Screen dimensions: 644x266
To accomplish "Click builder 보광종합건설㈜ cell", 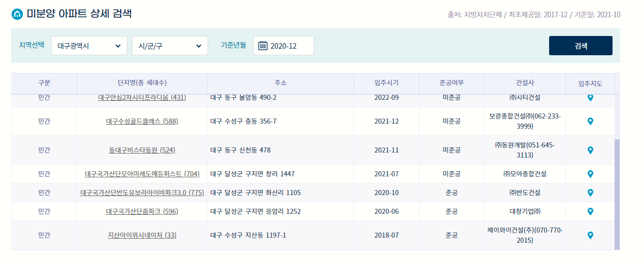I will [x=525, y=121].
